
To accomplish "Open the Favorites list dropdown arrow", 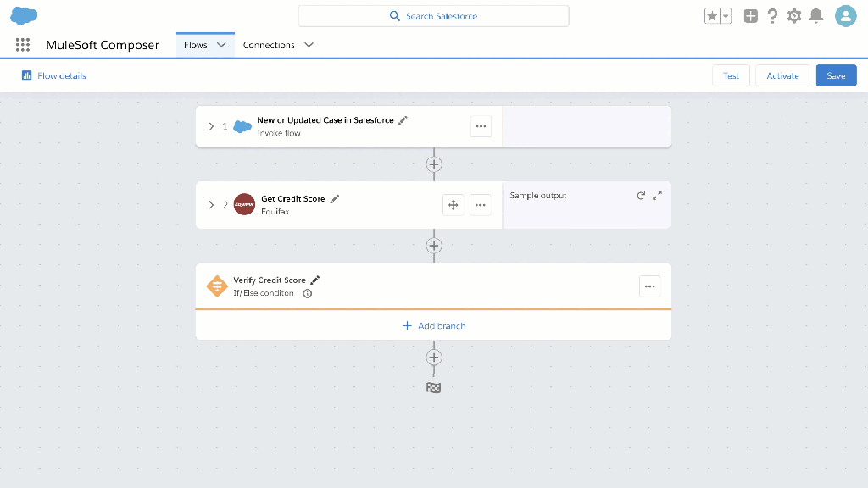I will (726, 16).
